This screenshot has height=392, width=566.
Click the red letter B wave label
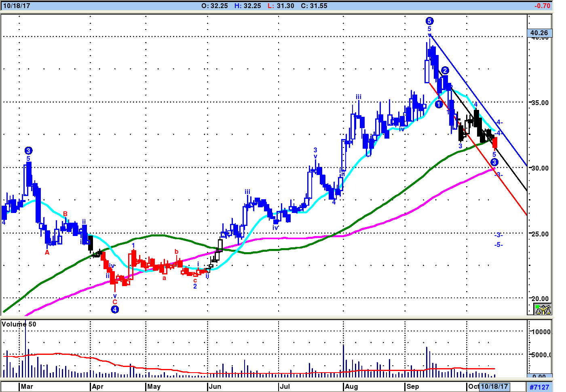click(65, 214)
